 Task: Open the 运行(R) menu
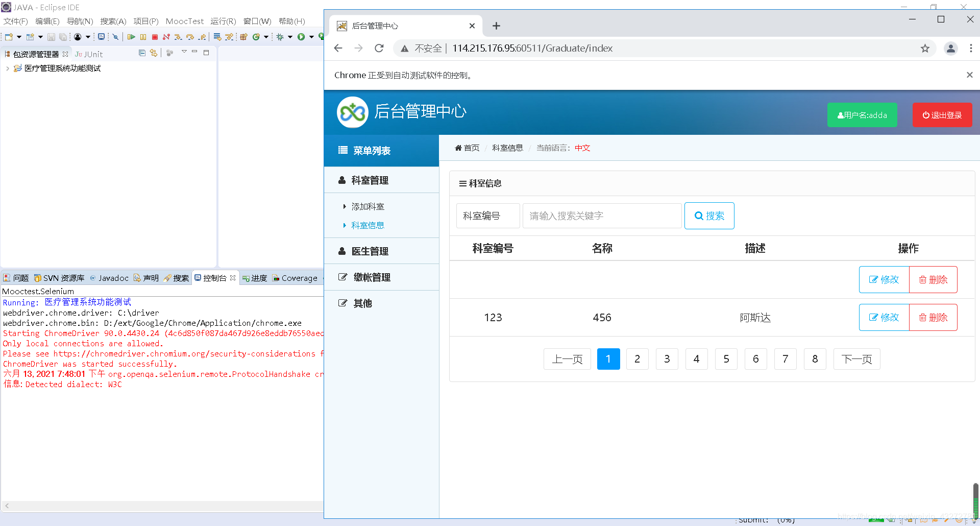point(223,21)
